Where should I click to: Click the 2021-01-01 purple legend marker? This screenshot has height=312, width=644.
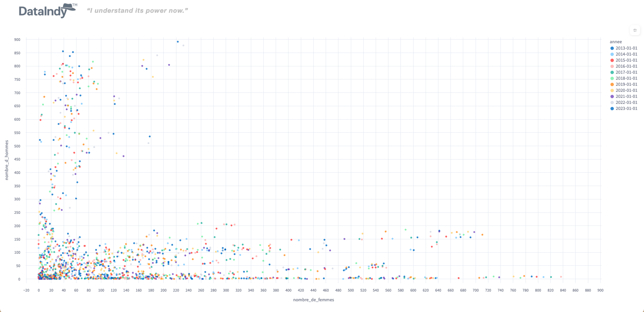612,97
